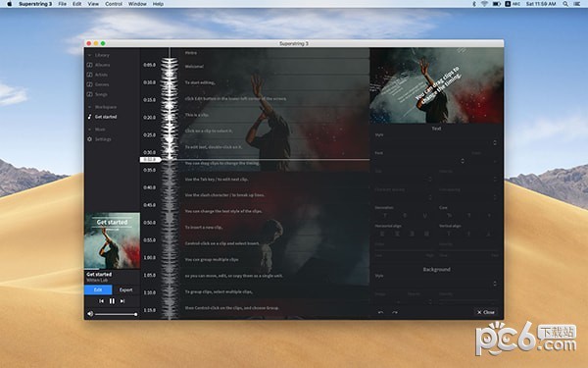Open Spotlight search in menu bar
The height and width of the screenshot is (368, 588).
click(x=565, y=4)
